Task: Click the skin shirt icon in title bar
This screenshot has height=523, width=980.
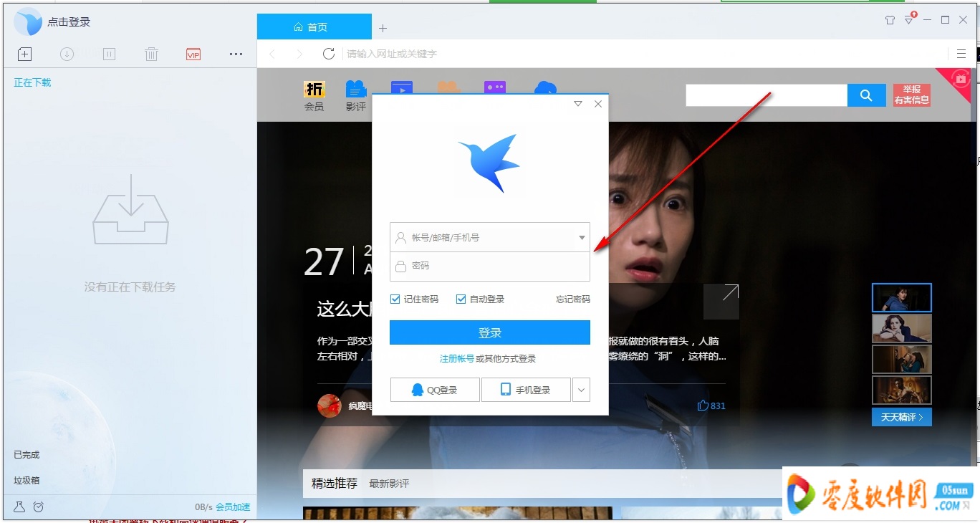Action: click(x=890, y=20)
